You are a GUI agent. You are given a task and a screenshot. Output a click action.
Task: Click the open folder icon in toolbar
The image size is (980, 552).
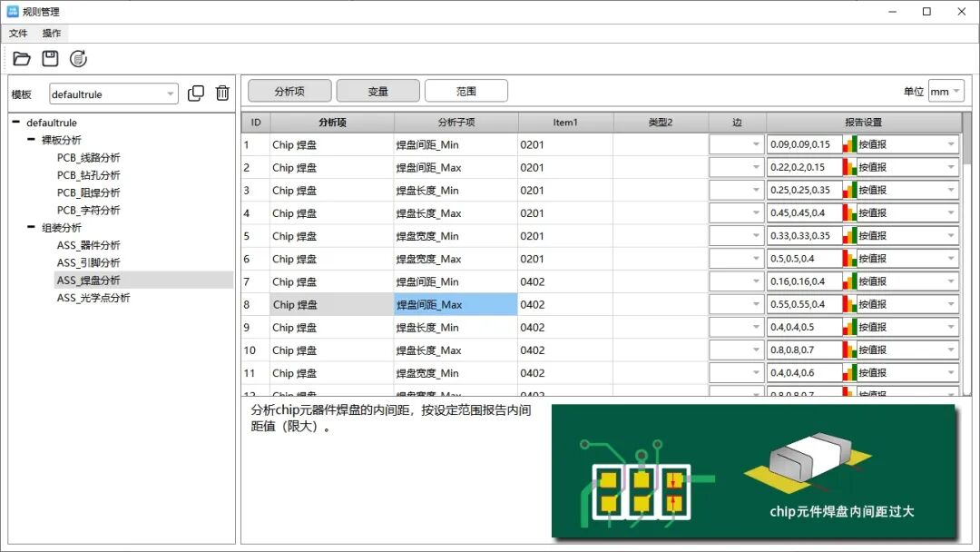(x=23, y=59)
